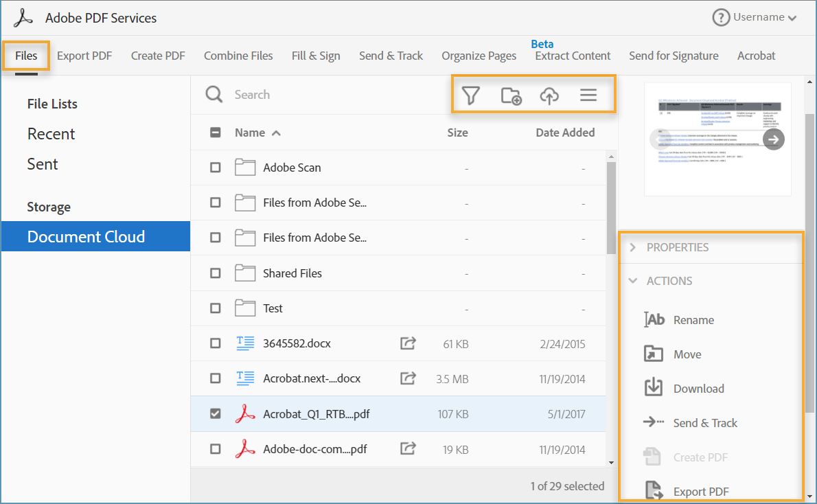
Task: Click the Export PDF action icon
Action: 654,491
